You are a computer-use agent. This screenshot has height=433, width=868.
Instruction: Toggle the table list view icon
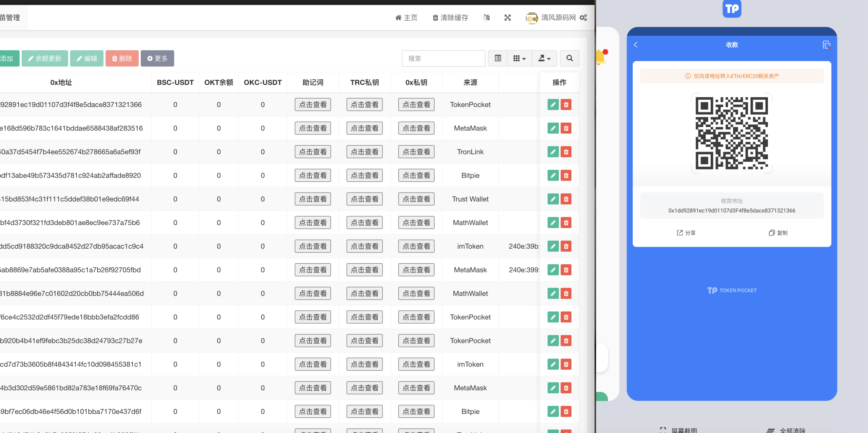[x=497, y=58]
